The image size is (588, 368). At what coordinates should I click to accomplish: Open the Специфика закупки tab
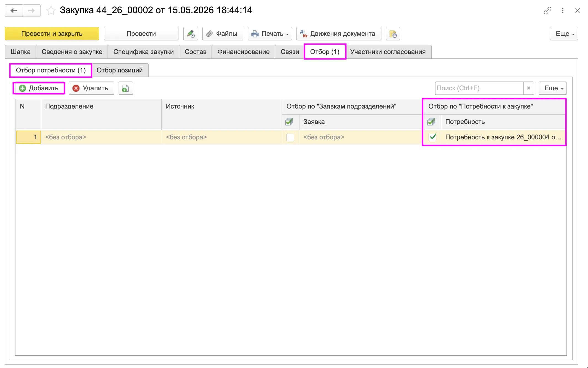(x=143, y=52)
